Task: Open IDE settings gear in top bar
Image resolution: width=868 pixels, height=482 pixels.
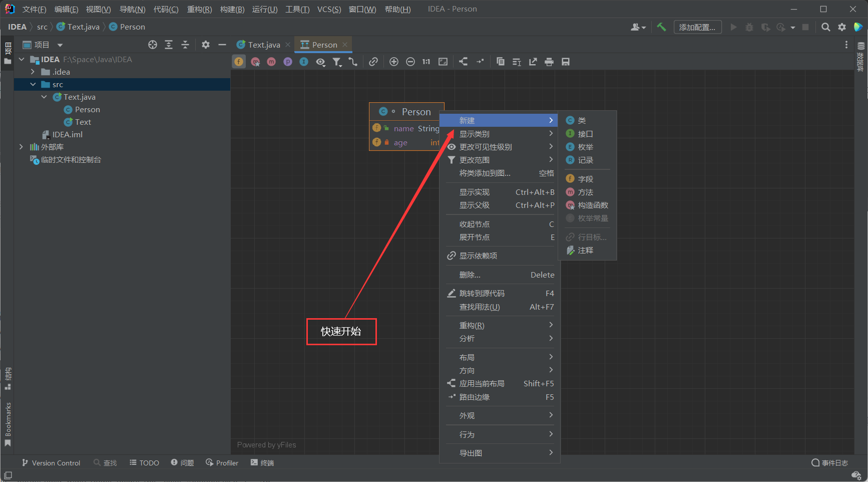Action: [x=842, y=27]
